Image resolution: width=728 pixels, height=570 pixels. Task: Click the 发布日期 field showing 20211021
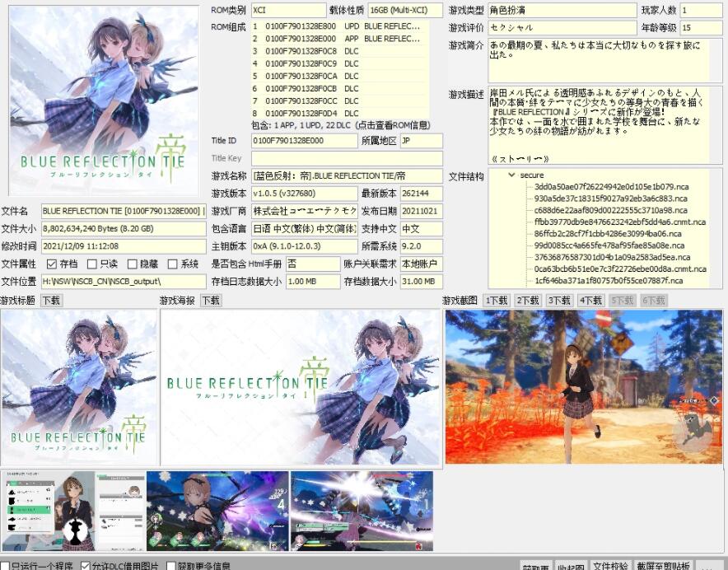[422, 212]
